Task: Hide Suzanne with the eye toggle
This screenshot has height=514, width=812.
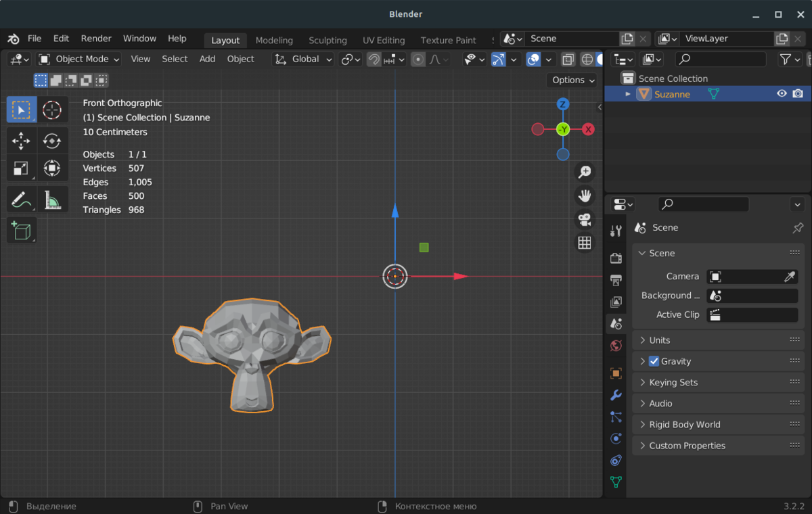Action: pyautogui.click(x=782, y=93)
